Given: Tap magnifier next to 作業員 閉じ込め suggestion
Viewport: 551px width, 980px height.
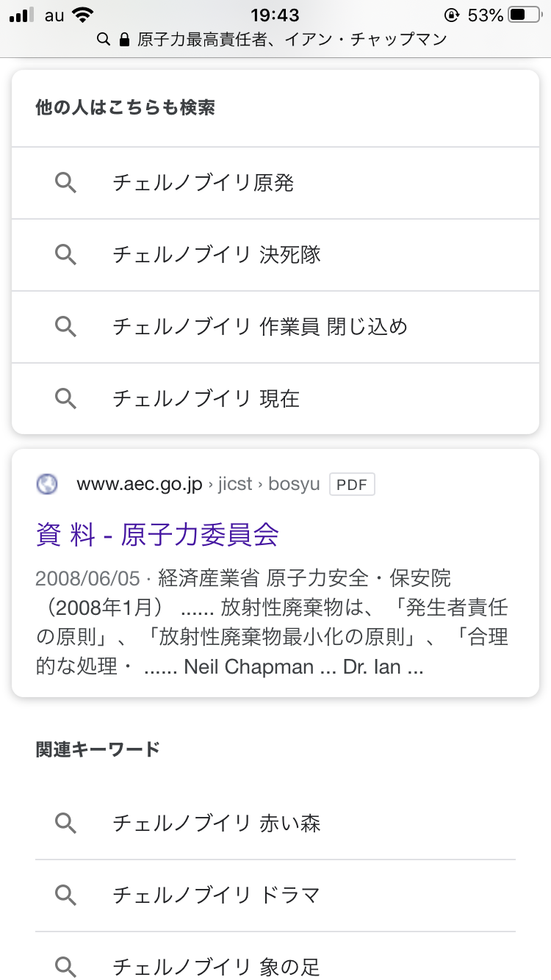Looking at the screenshot, I should coord(66,327).
